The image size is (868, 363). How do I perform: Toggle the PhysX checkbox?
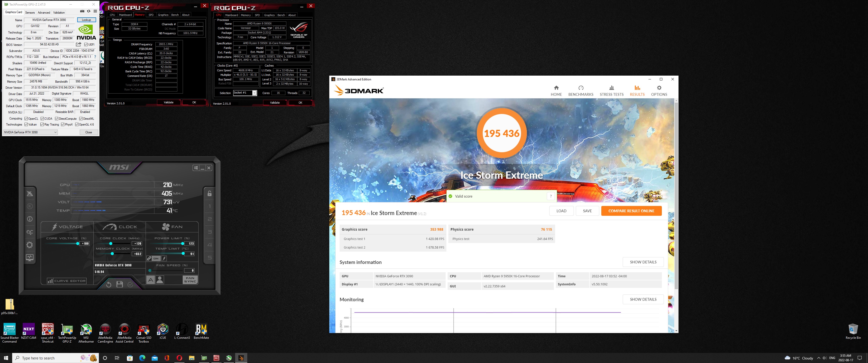click(x=63, y=124)
